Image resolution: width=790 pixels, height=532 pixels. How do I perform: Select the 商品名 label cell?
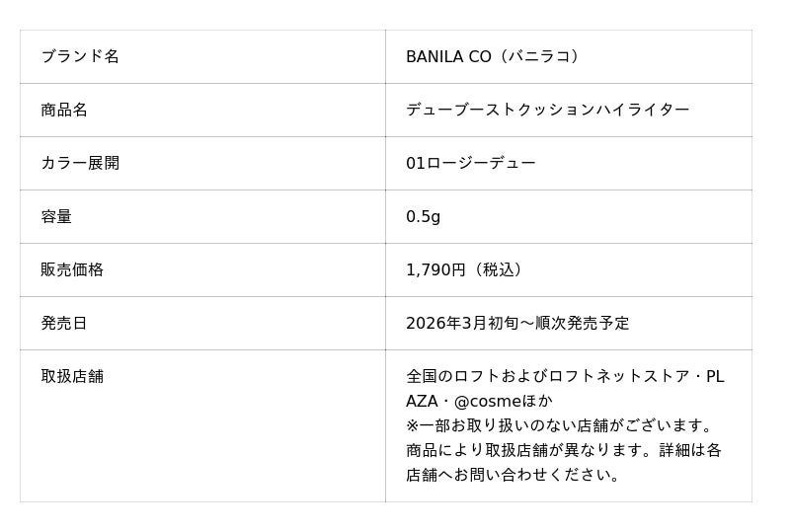pyautogui.click(x=64, y=110)
